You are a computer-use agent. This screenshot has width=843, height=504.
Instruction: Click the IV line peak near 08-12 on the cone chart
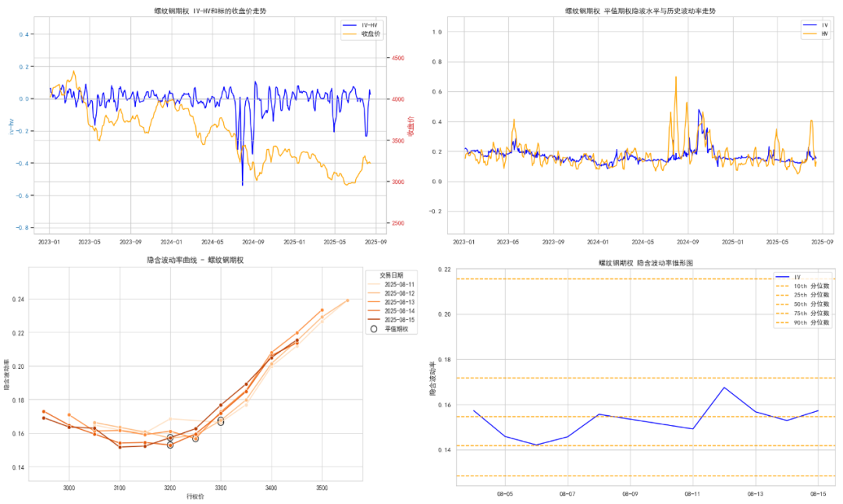724,388
